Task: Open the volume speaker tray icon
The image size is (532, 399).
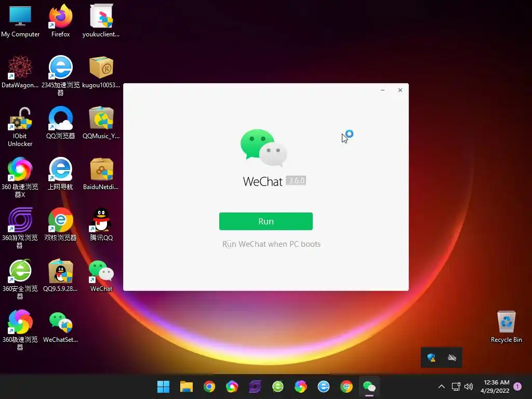Action: pyautogui.click(x=469, y=387)
